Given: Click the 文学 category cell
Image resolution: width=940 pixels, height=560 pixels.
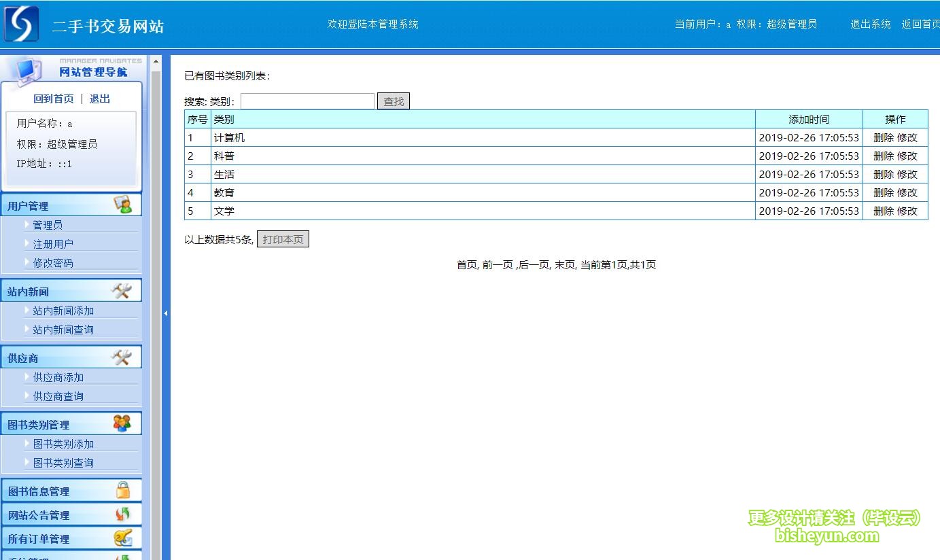Looking at the screenshot, I should tap(483, 211).
